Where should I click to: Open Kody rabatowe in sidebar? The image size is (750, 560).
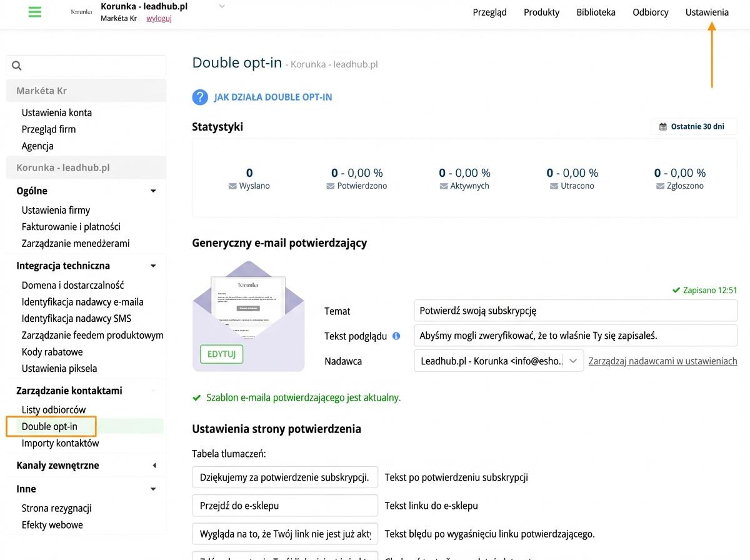52,352
